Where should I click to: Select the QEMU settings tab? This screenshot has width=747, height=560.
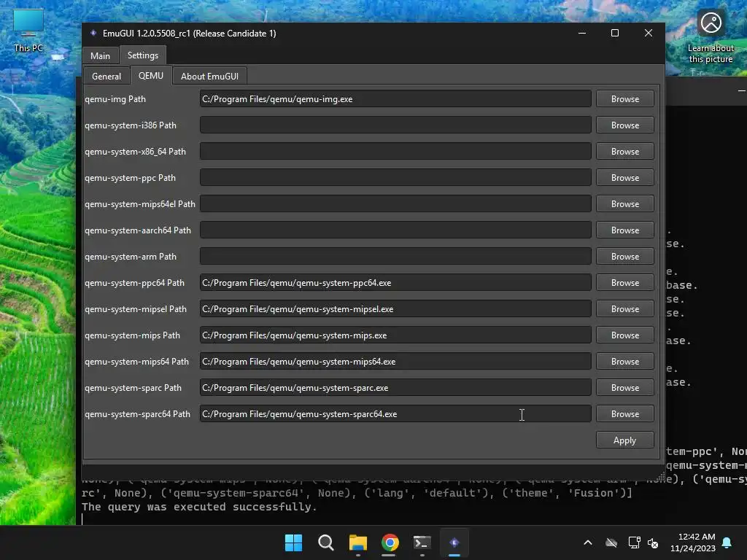pos(151,76)
